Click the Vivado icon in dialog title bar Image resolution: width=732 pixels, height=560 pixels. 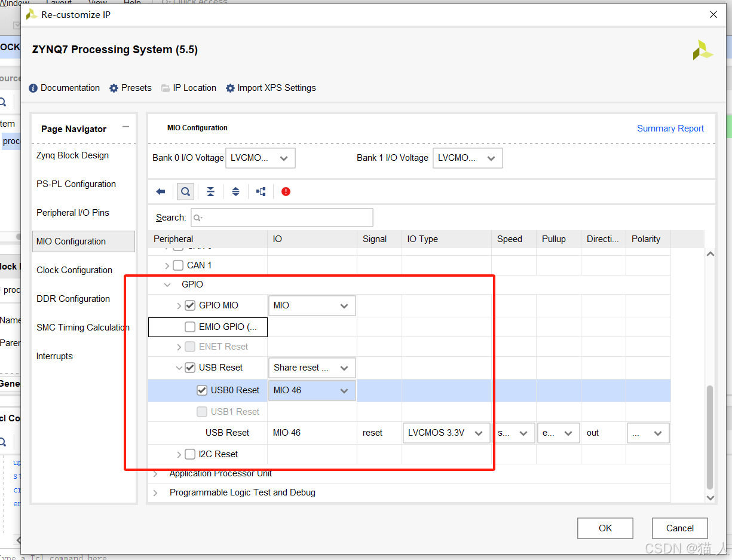[31, 14]
